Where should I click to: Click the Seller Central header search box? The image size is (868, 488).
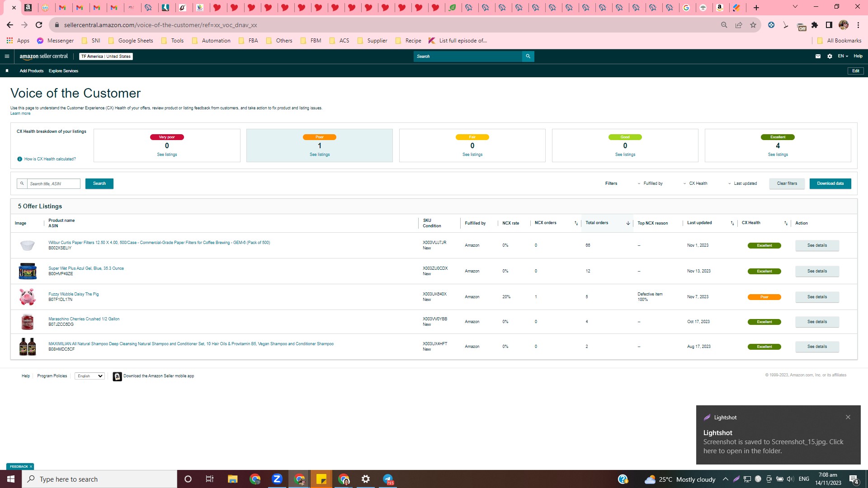click(x=468, y=56)
